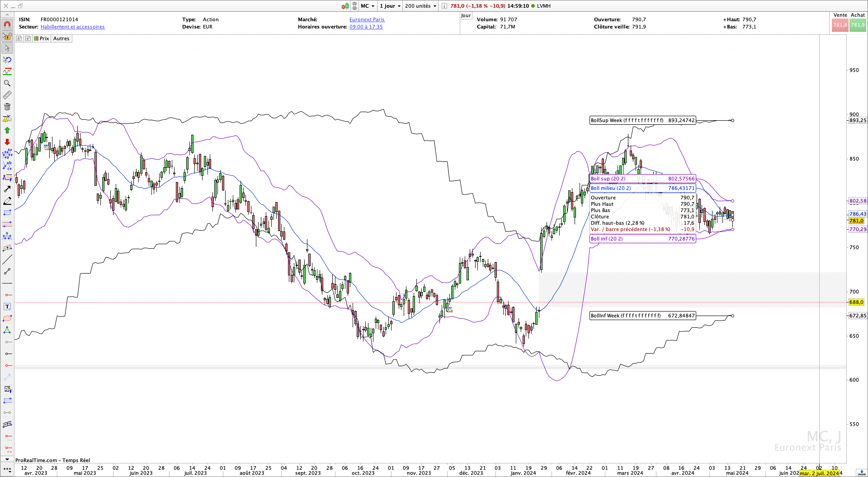Select the bell alert tool
This screenshot has width=868, height=477.
[x=7, y=118]
